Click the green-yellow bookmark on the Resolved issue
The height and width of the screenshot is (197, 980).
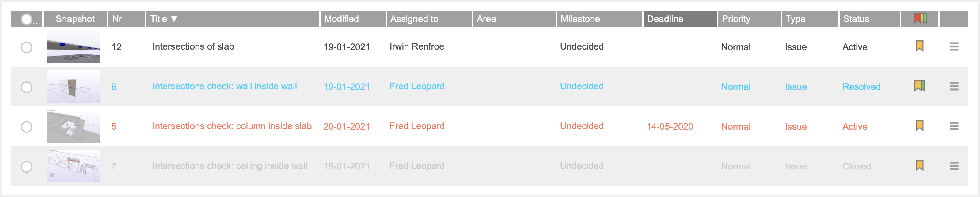click(x=919, y=86)
